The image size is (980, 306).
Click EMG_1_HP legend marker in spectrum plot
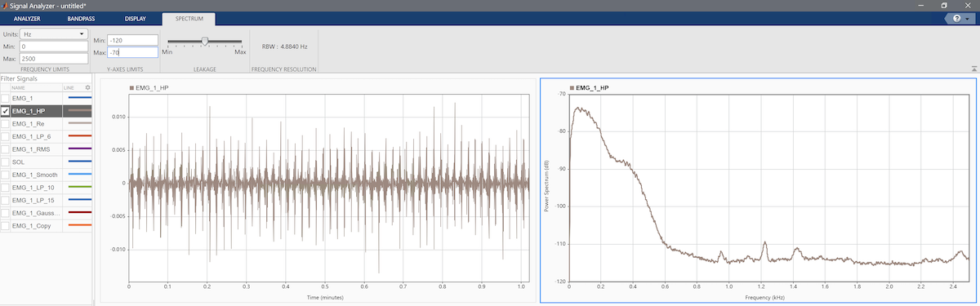[572, 86]
